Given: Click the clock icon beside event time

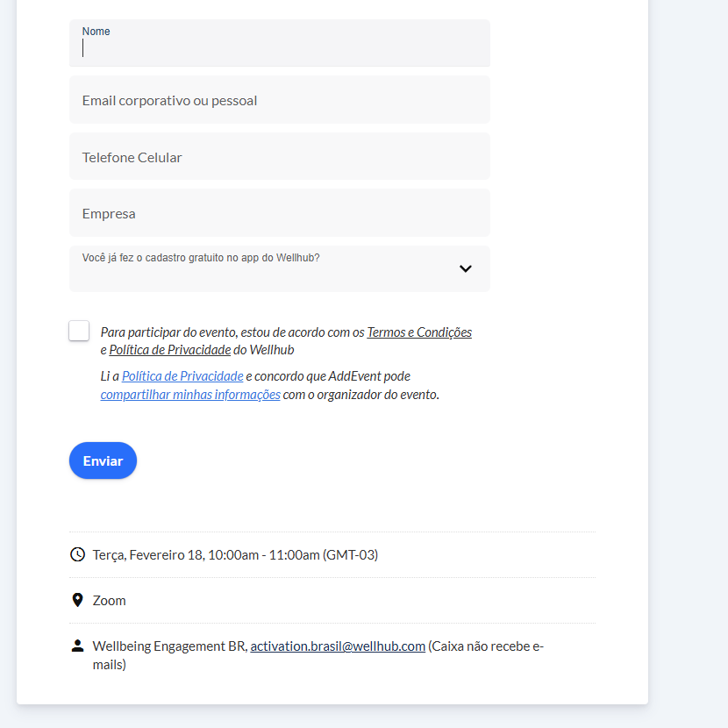Looking at the screenshot, I should point(77,554).
